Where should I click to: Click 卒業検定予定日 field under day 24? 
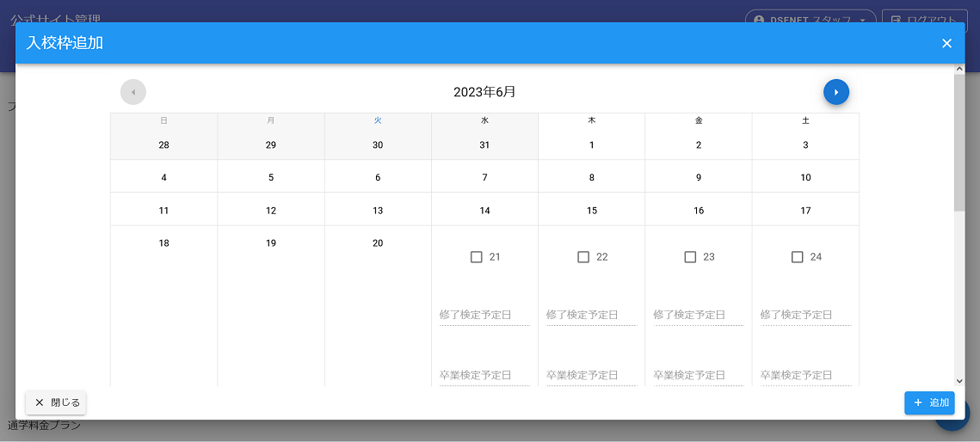pos(804,375)
